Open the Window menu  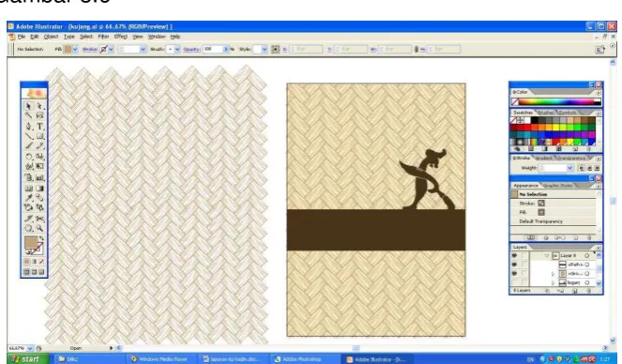coord(157,37)
